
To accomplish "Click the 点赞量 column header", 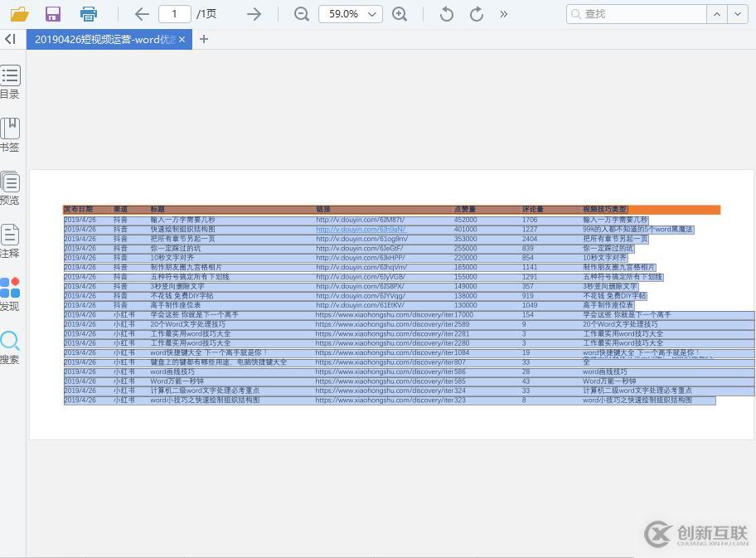I will pos(465,209).
